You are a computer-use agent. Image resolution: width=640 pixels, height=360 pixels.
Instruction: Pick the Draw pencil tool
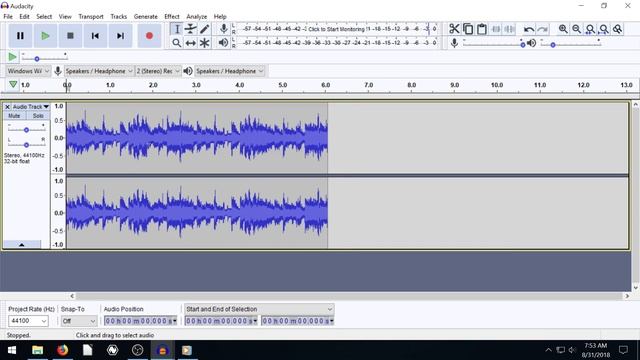click(204, 29)
